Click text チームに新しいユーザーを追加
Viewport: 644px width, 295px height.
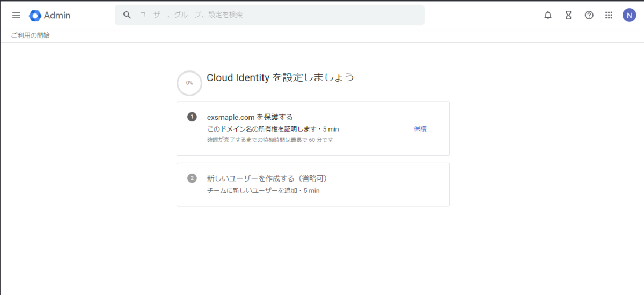coord(252,190)
